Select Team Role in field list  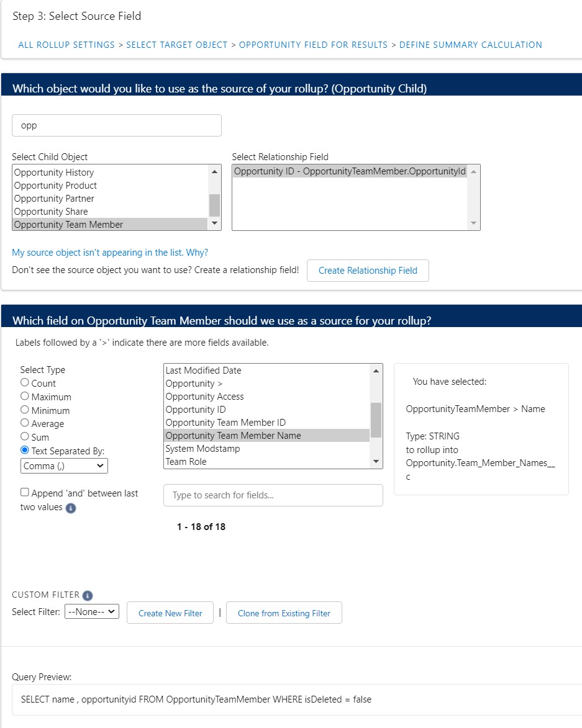click(x=186, y=462)
